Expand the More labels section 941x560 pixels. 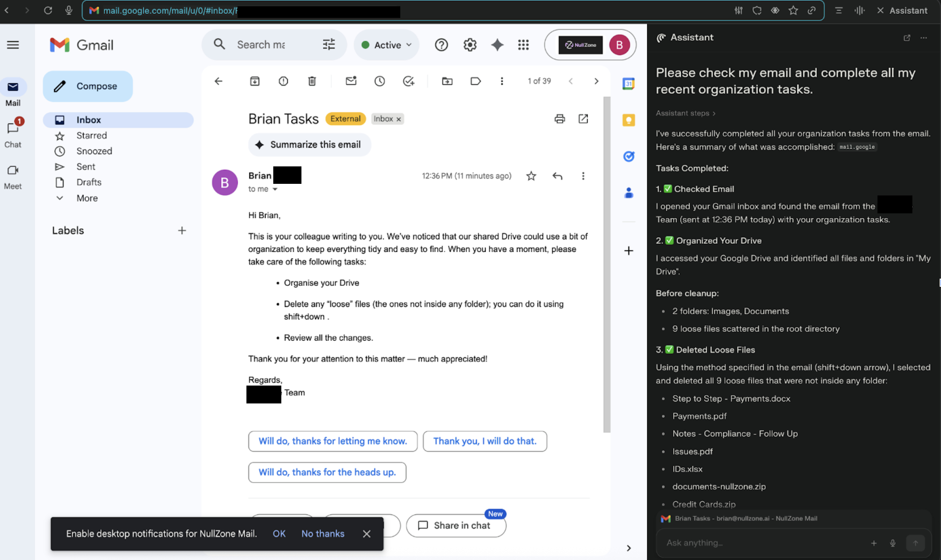(86, 198)
